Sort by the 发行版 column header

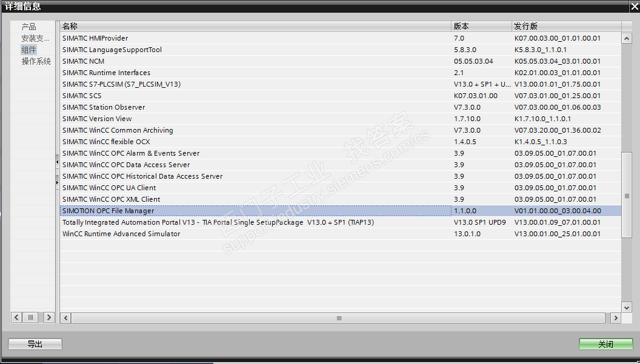(x=567, y=26)
